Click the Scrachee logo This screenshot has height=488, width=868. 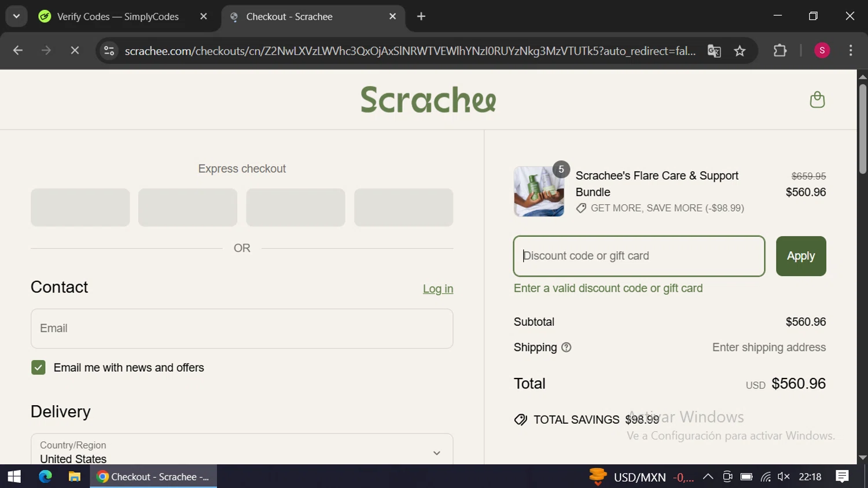click(x=428, y=100)
